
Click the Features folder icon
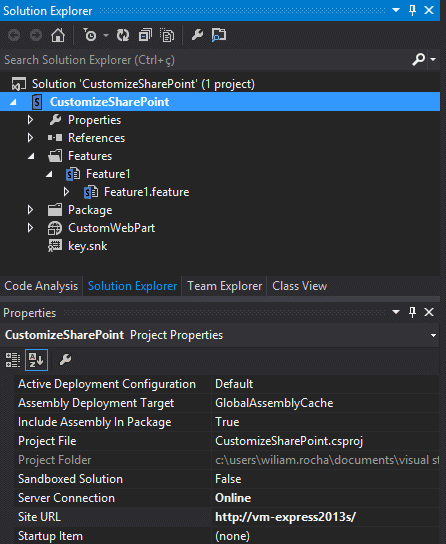pyautogui.click(x=55, y=156)
